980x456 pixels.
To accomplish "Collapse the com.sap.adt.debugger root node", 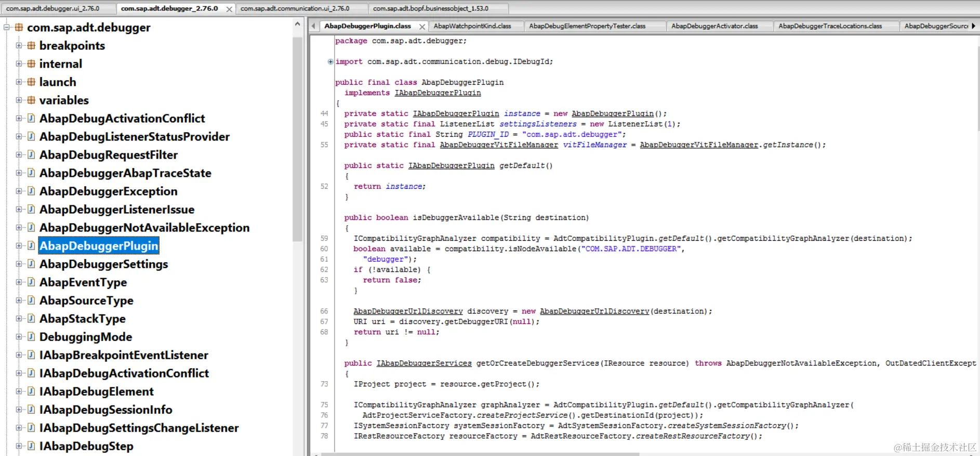I will coord(7,28).
